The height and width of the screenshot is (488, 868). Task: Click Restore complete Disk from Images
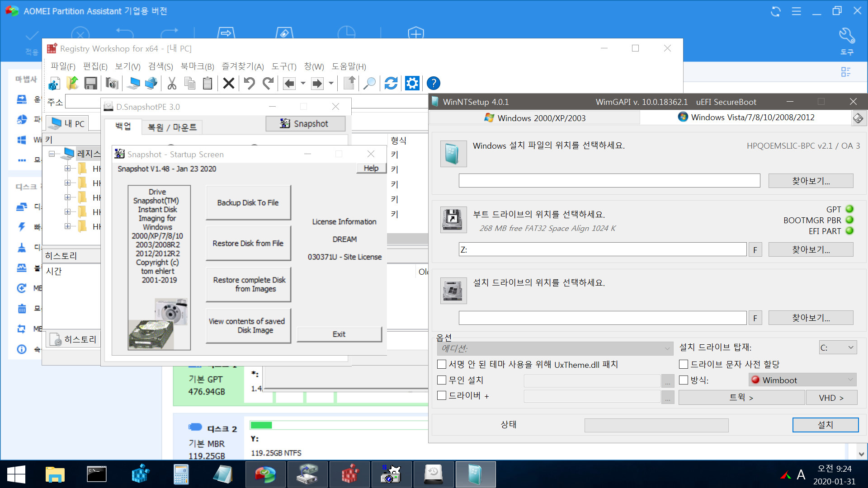(x=248, y=285)
